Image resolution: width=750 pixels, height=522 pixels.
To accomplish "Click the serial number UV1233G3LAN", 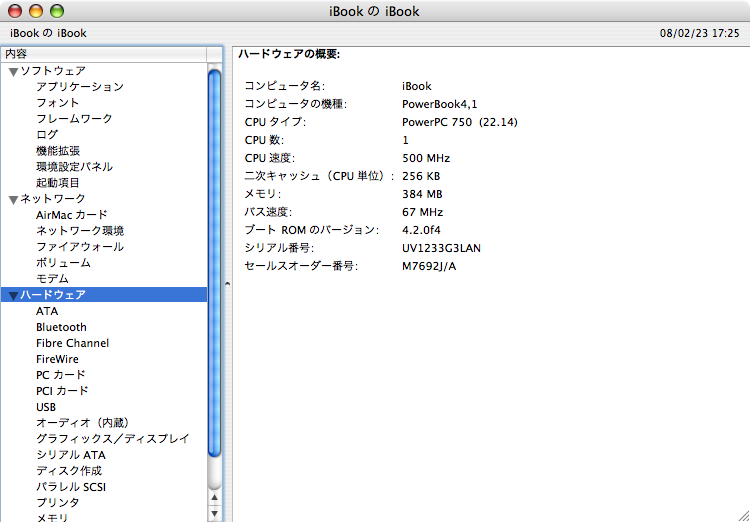I will coord(441,248).
